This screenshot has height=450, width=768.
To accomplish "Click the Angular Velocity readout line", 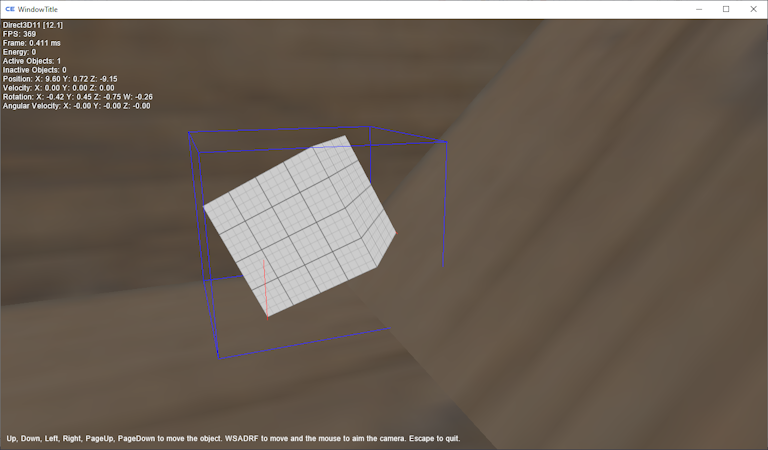I will pos(76,106).
